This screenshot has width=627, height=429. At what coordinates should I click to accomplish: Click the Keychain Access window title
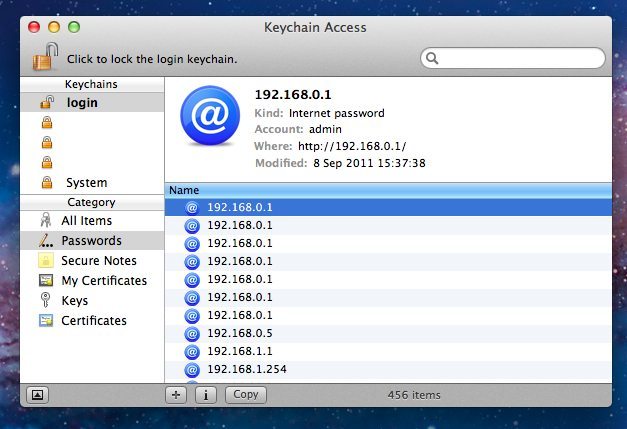(315, 28)
